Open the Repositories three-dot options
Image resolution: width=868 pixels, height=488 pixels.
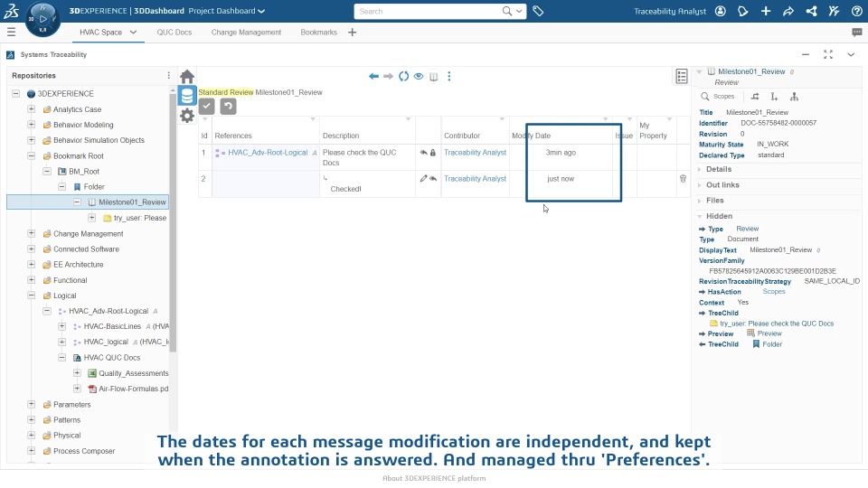169,75
